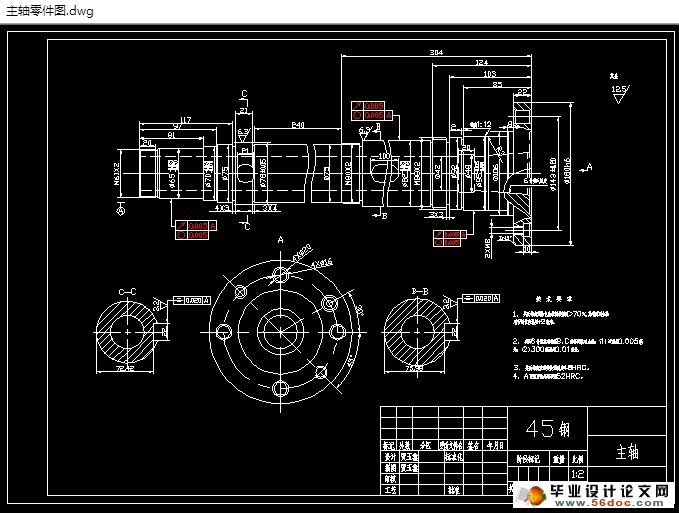Select the dimension 117 on shaft left end
This screenshot has width=679, height=513.
coord(185,120)
